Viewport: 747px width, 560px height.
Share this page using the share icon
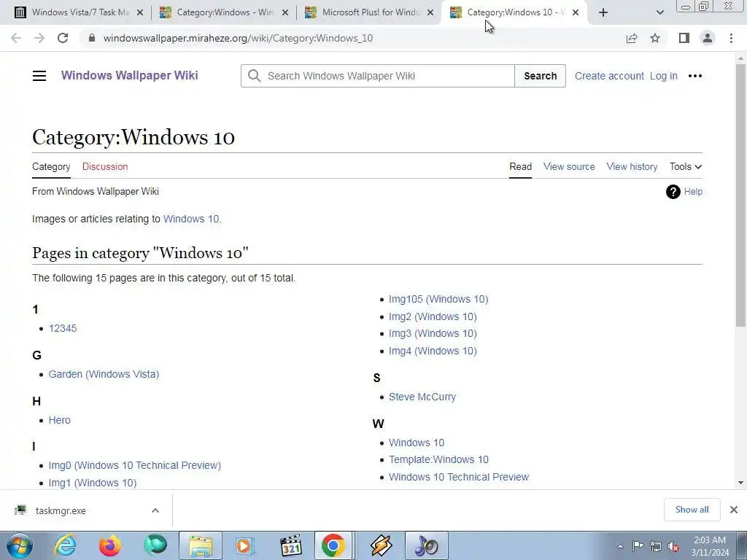[x=632, y=38]
